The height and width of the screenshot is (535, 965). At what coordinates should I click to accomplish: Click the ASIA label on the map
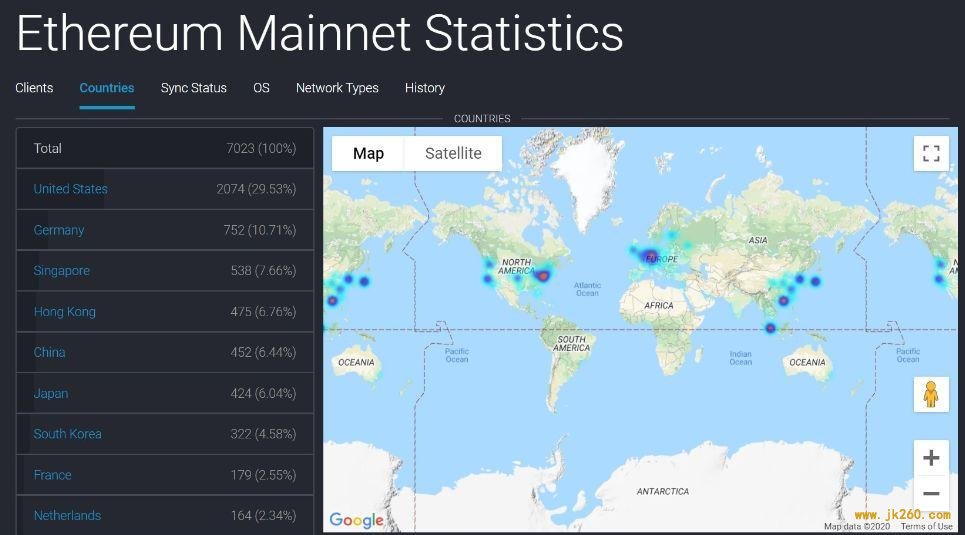(x=758, y=240)
